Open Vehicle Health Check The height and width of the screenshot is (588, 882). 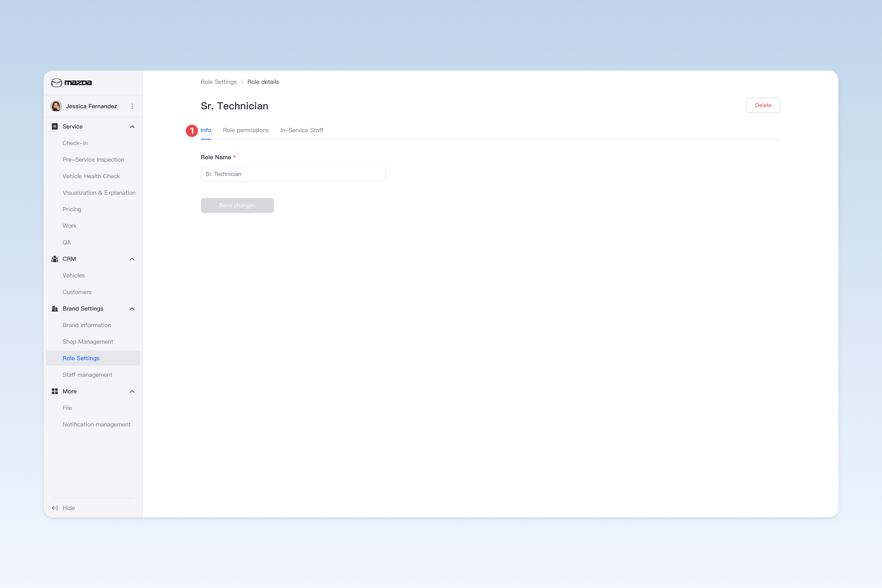(x=91, y=176)
